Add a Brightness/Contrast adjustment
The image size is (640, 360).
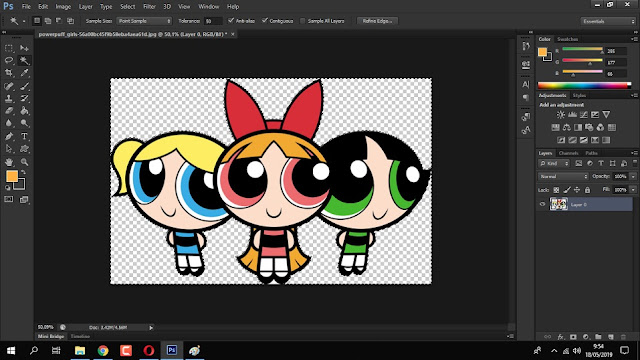point(561,115)
